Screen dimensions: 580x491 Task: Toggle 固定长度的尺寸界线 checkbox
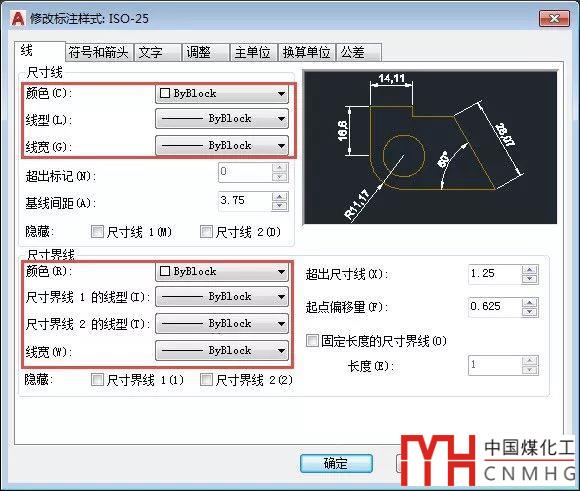click(312, 340)
